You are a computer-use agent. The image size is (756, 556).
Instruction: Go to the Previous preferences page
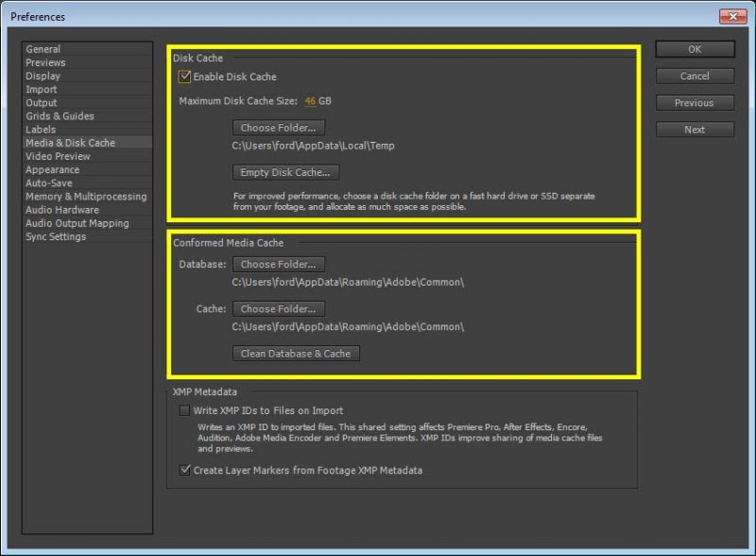pyautogui.click(x=694, y=103)
